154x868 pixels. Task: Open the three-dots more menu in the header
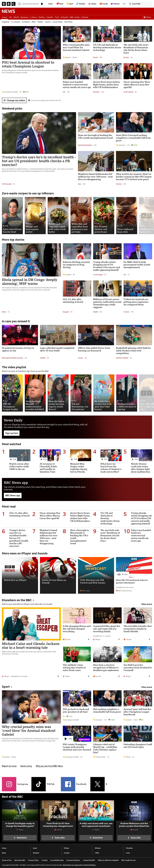124,4
